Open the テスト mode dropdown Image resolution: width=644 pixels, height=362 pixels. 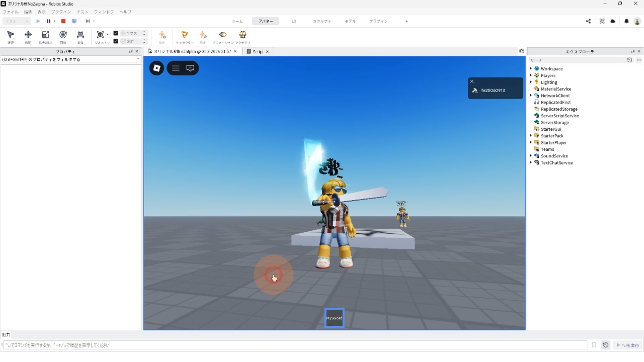click(17, 21)
